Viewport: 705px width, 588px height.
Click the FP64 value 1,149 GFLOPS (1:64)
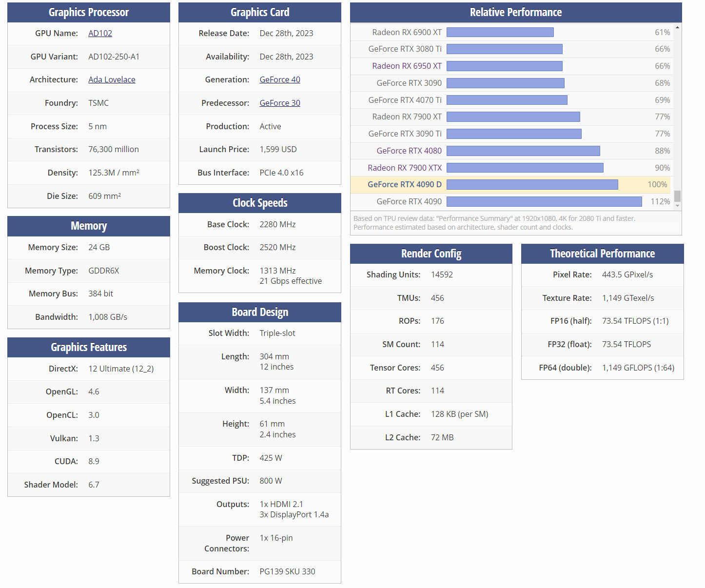coord(638,368)
